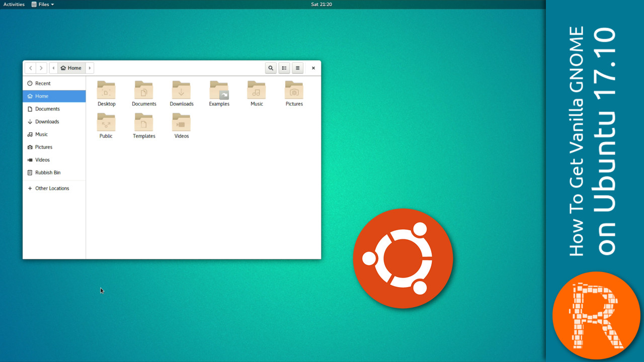Click the path bar left scroll arrow

[53, 68]
